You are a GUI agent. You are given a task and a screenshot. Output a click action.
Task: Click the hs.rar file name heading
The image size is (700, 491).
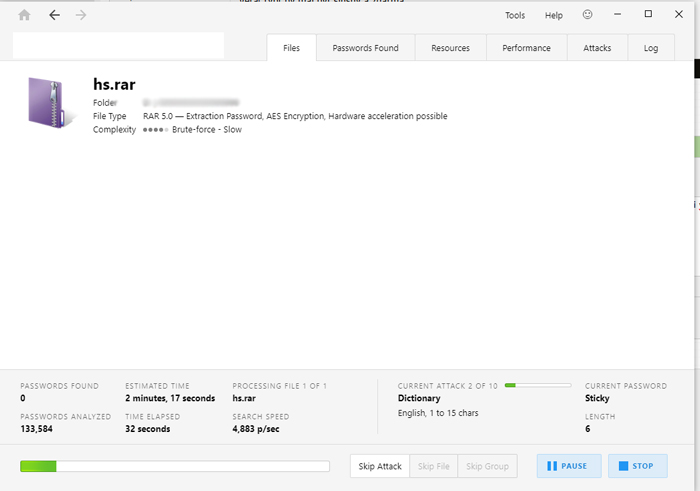[x=114, y=84]
